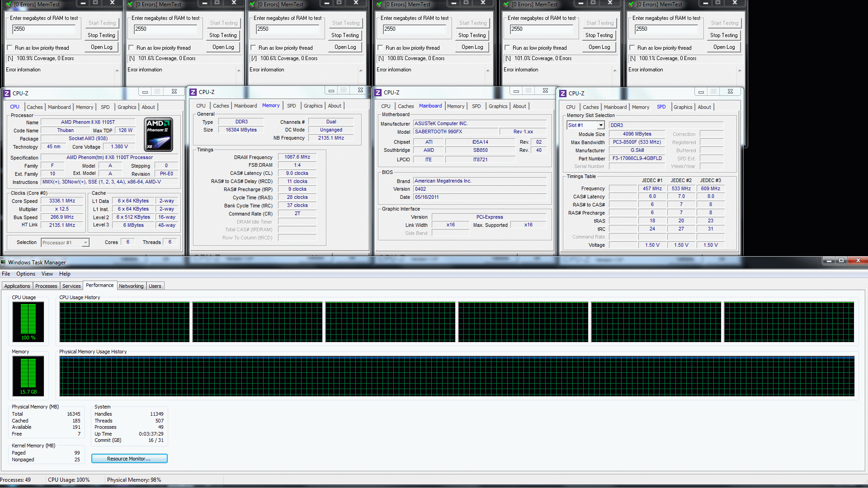Open the Slot #1 memory slot dropdown

pyautogui.click(x=601, y=125)
